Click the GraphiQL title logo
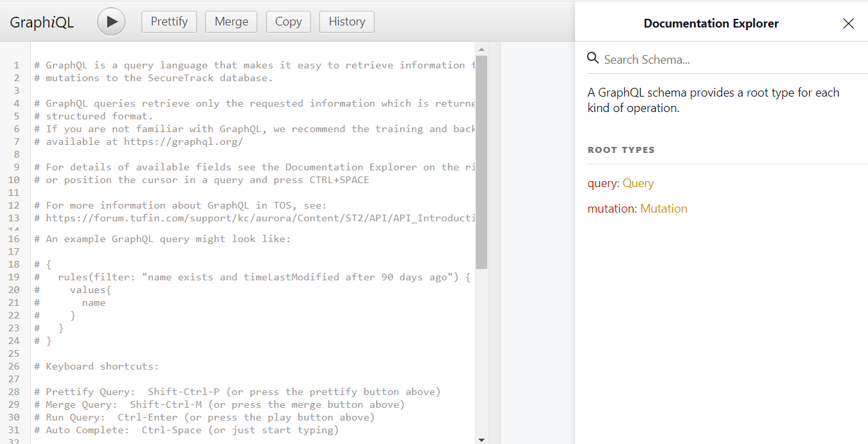The width and height of the screenshot is (868, 444). click(42, 22)
